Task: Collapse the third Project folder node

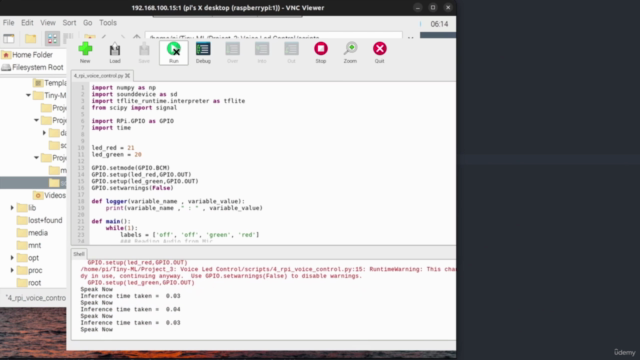Action: [36, 158]
